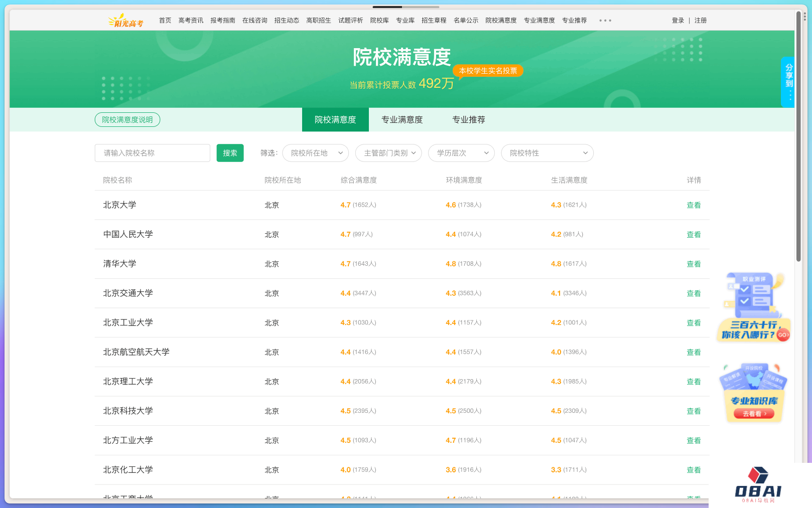Screen dimensions: 812x508
Task: Expand the 院校特性 filter dropdown
Action: pos(547,153)
